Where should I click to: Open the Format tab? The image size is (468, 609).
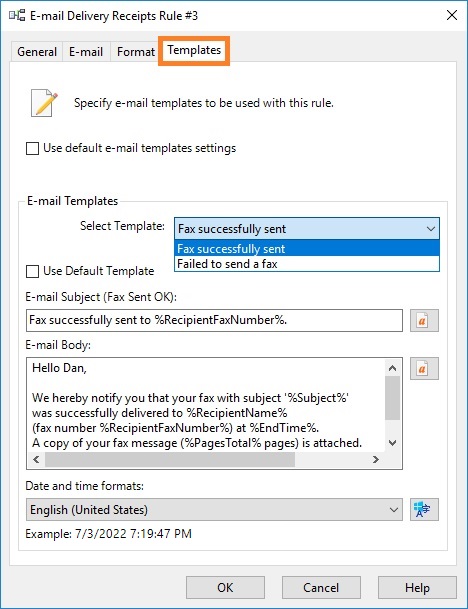click(136, 52)
